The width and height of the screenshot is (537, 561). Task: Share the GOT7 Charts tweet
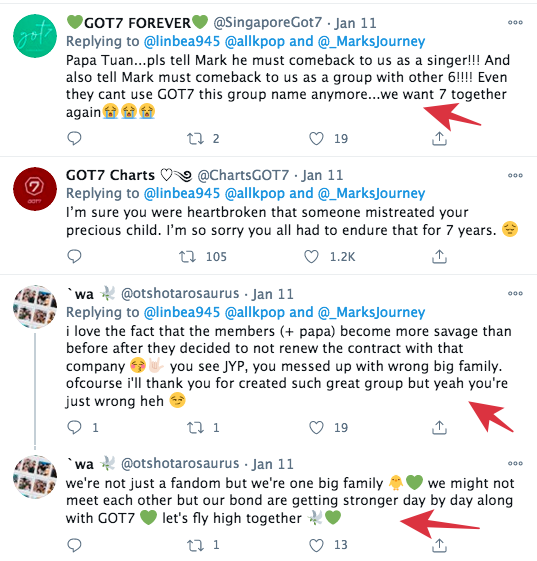tap(439, 257)
